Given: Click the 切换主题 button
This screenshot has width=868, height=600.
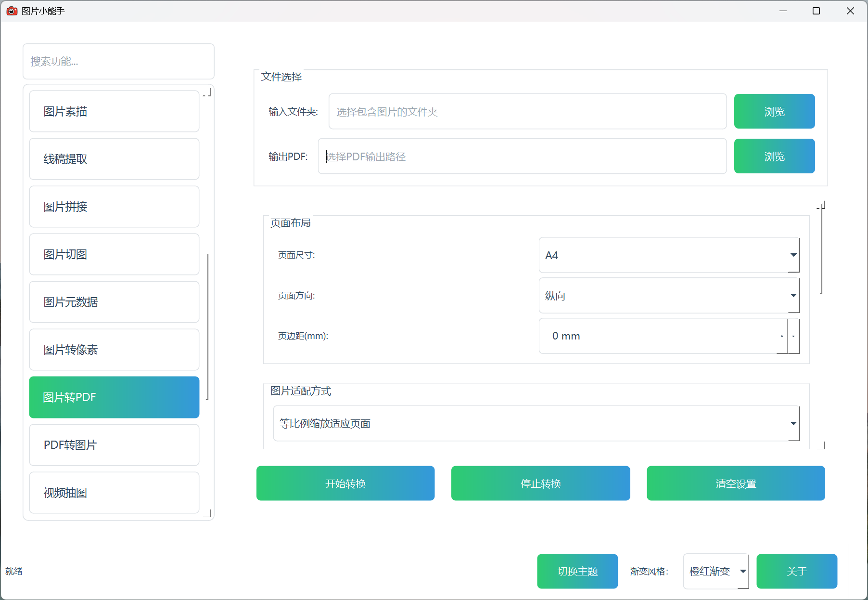Looking at the screenshot, I should coord(577,572).
